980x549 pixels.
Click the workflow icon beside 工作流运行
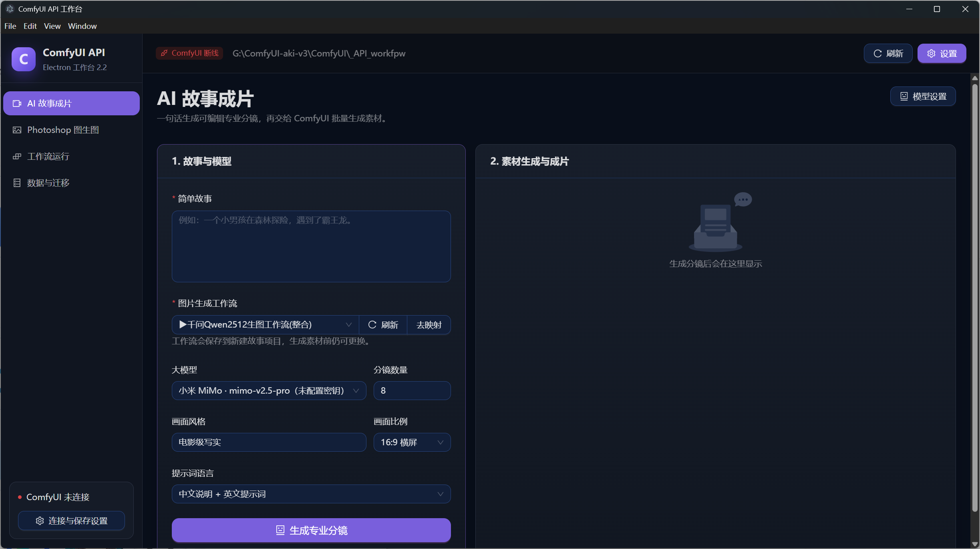[17, 157]
